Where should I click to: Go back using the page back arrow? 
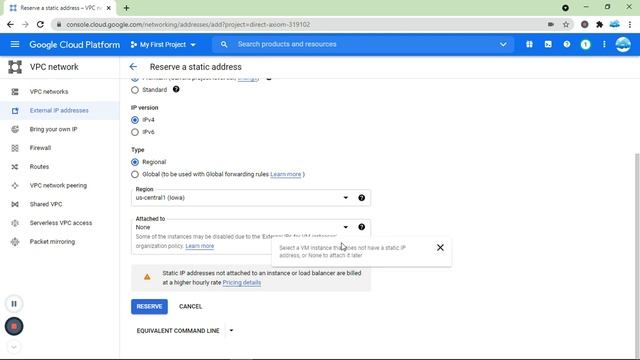133,67
